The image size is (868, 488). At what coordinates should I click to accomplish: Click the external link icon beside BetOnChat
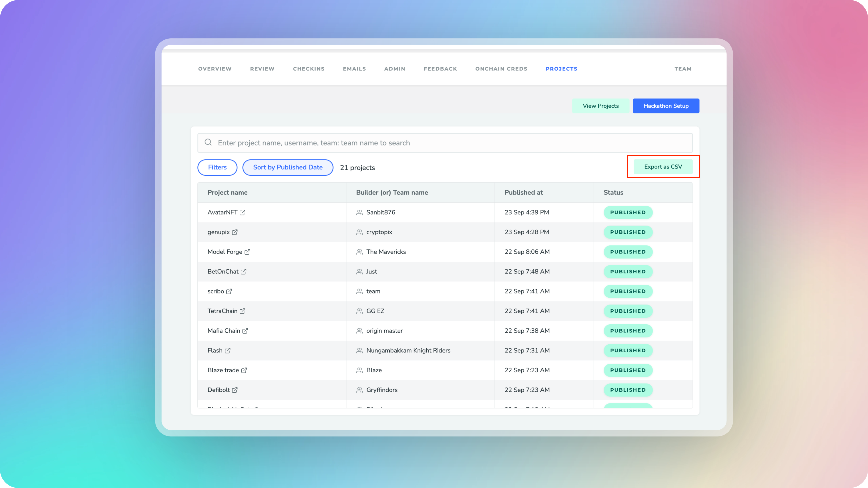pyautogui.click(x=243, y=271)
